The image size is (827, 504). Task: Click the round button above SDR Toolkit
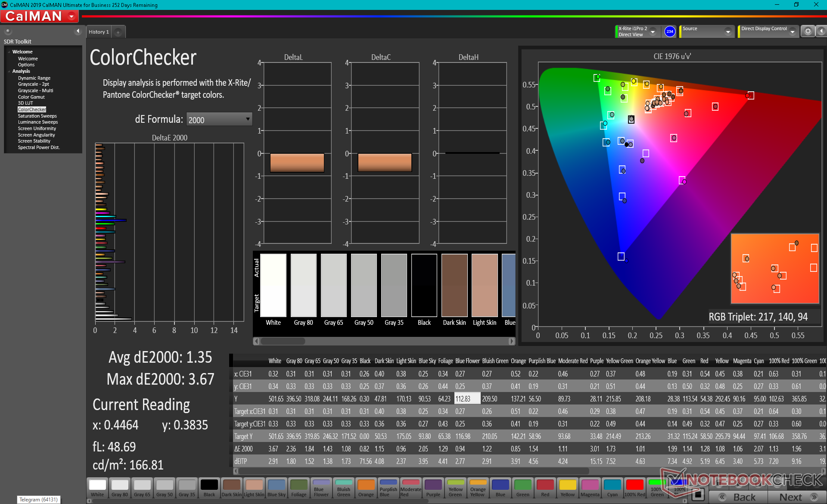pos(8,31)
